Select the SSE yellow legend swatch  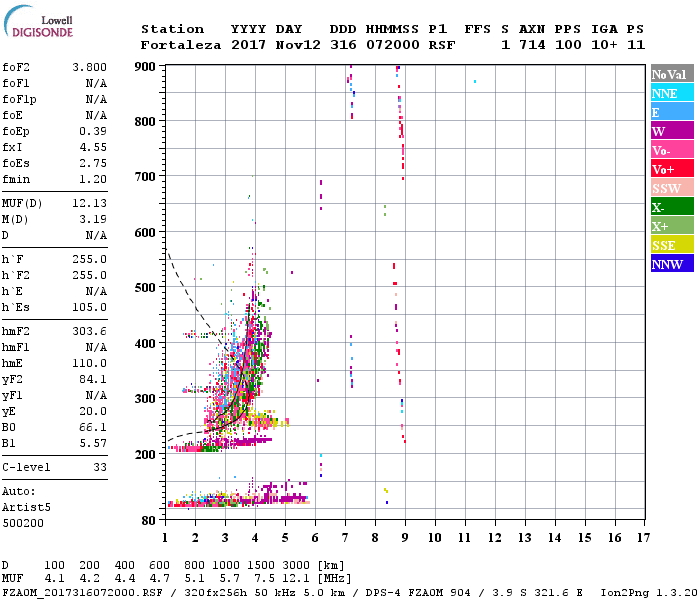672,245
